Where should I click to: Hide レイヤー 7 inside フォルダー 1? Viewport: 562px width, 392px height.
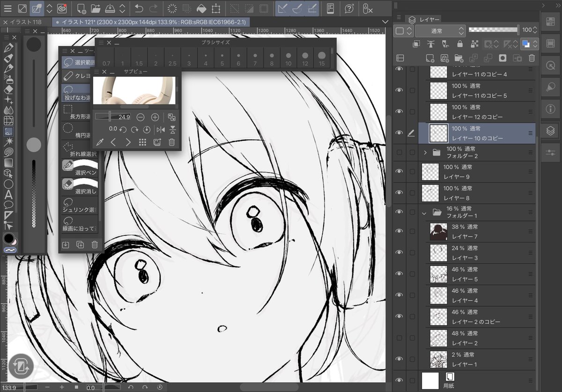399,232
